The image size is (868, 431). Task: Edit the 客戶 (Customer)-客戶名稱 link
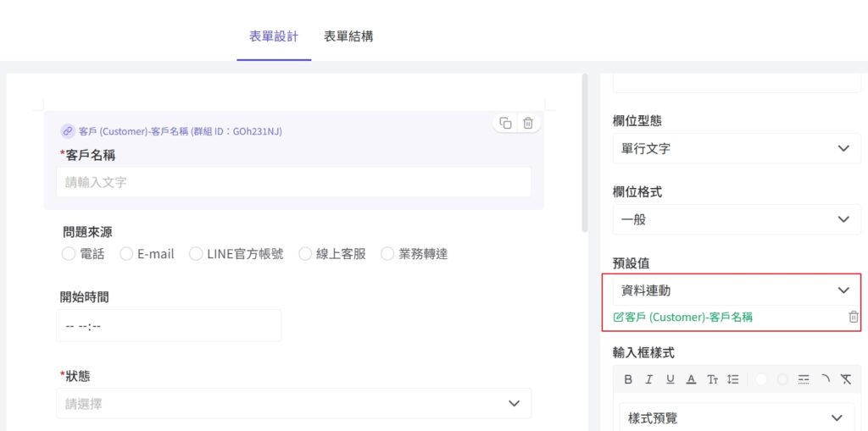tap(682, 318)
